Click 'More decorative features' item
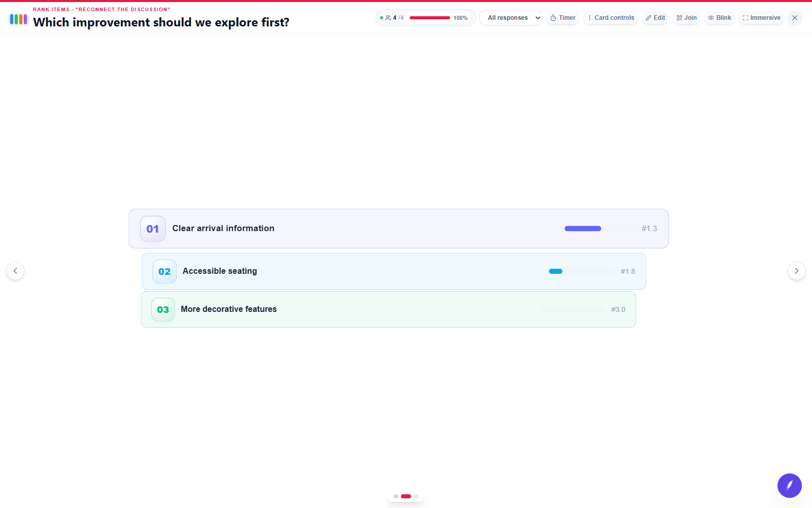 point(388,309)
